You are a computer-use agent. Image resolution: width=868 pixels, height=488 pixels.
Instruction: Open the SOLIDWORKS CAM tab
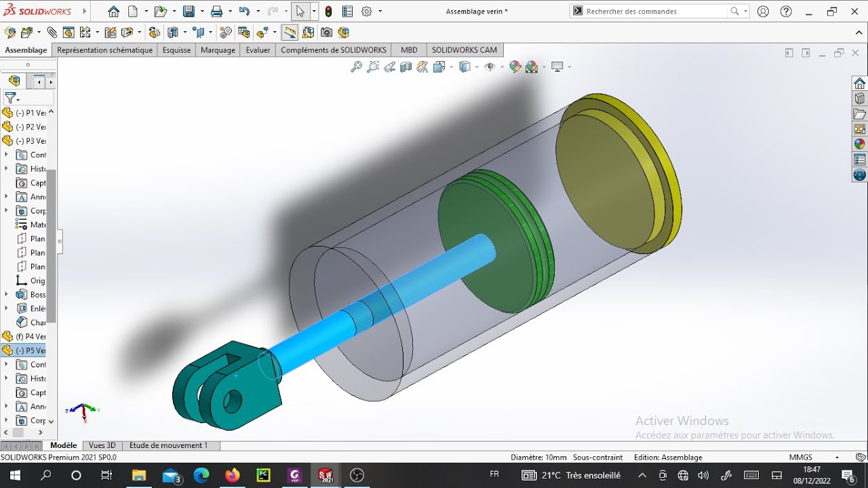pyautogui.click(x=465, y=50)
